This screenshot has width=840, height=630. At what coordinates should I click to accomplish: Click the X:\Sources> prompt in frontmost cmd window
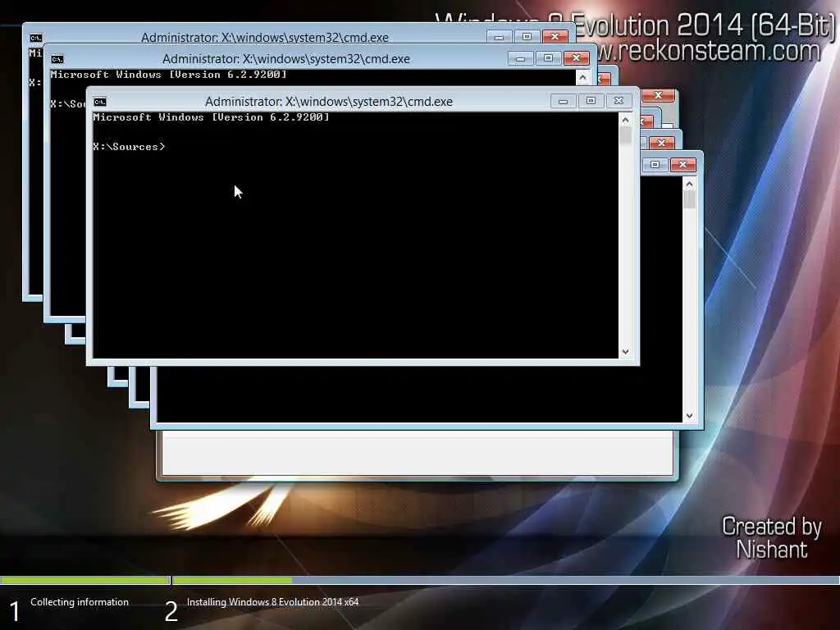point(129,146)
